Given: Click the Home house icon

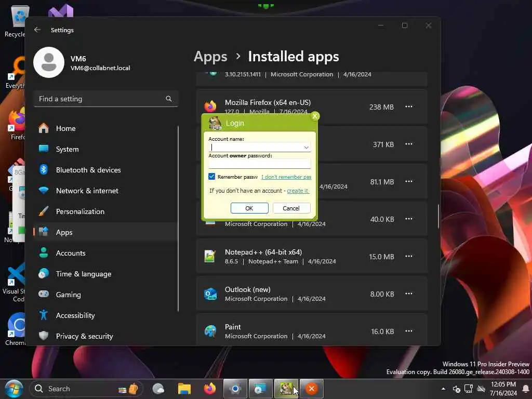Looking at the screenshot, I should click(44, 128).
